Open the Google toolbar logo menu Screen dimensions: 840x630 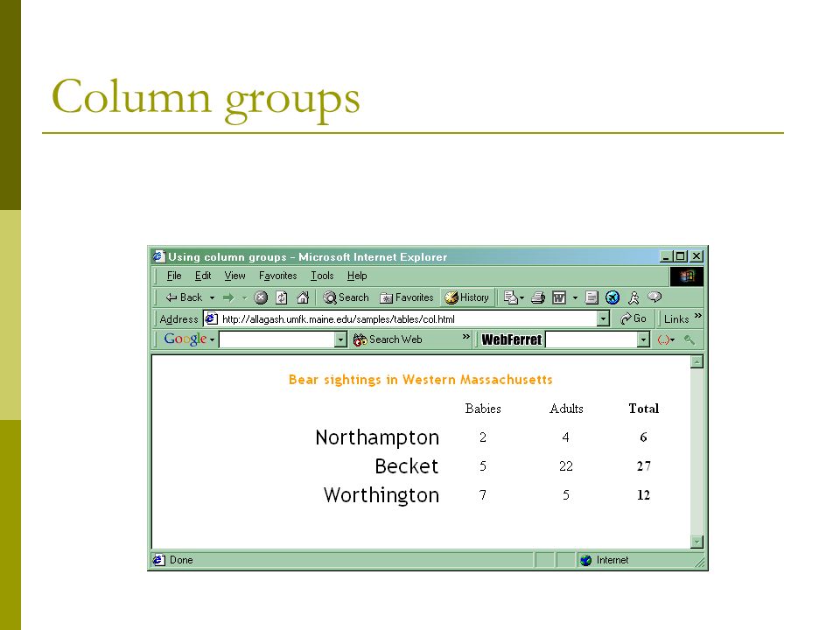coord(189,339)
